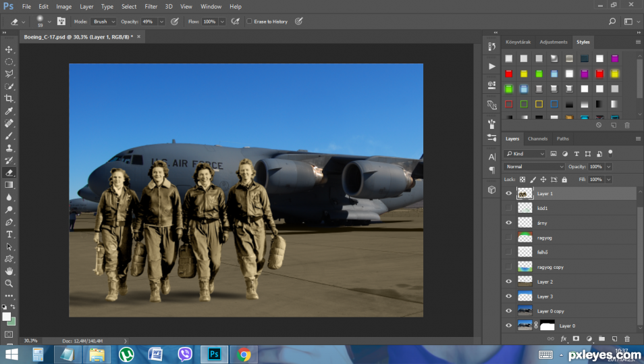The width and height of the screenshot is (644, 364).
Task: Open the layer Fill dropdown arrow
Action: (x=609, y=179)
